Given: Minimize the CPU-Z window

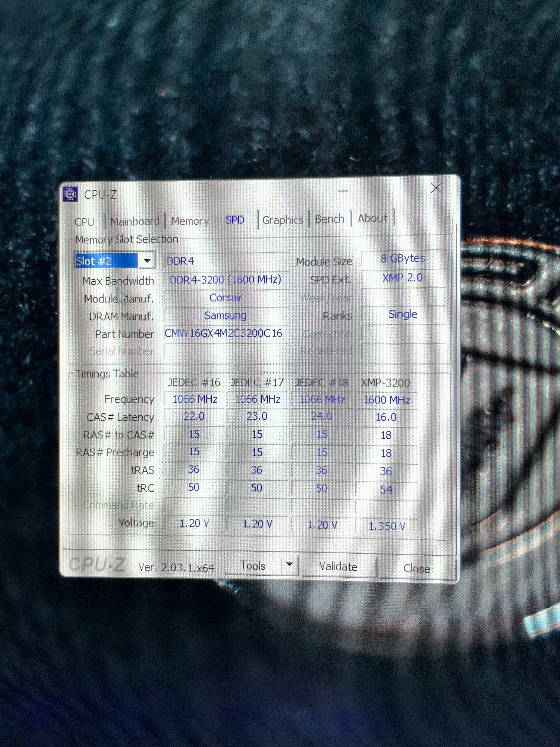Looking at the screenshot, I should pyautogui.click(x=343, y=190).
